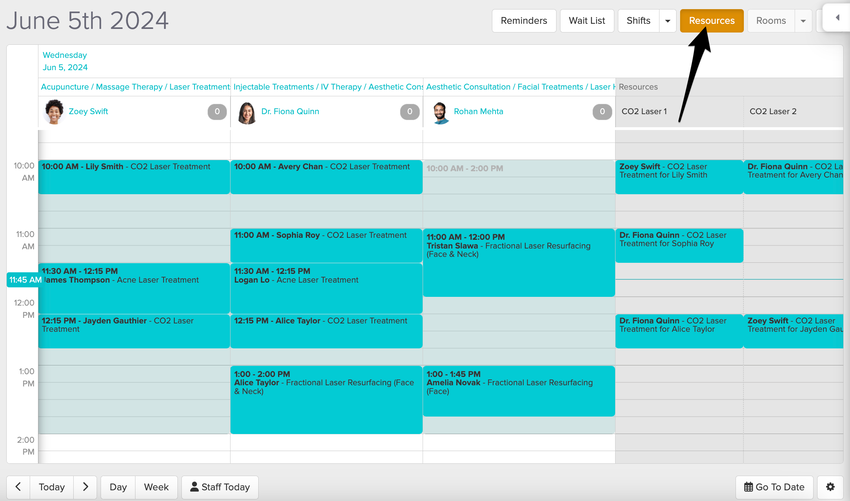Viewport: 850px width, 501px height.
Task: Click the 0 badge beside Dr. Fiona Quinn
Action: click(x=409, y=112)
